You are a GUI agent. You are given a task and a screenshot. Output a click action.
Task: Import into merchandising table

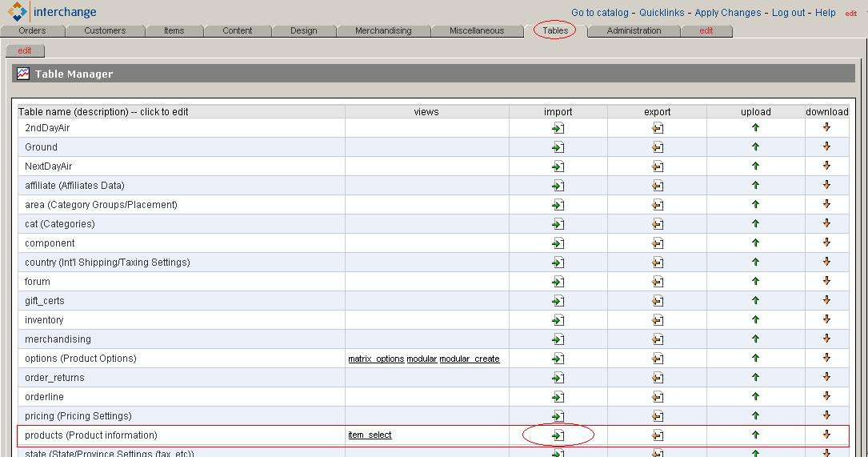558,339
